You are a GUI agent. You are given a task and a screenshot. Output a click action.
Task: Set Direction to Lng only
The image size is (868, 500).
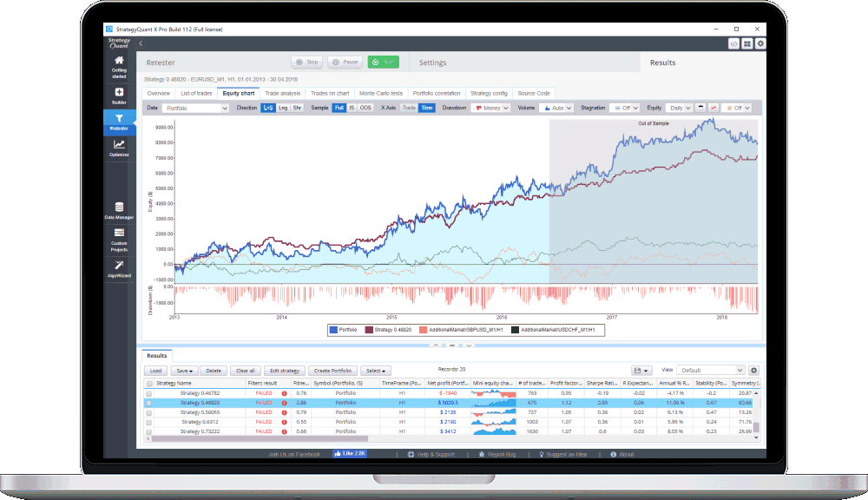pyautogui.click(x=283, y=108)
